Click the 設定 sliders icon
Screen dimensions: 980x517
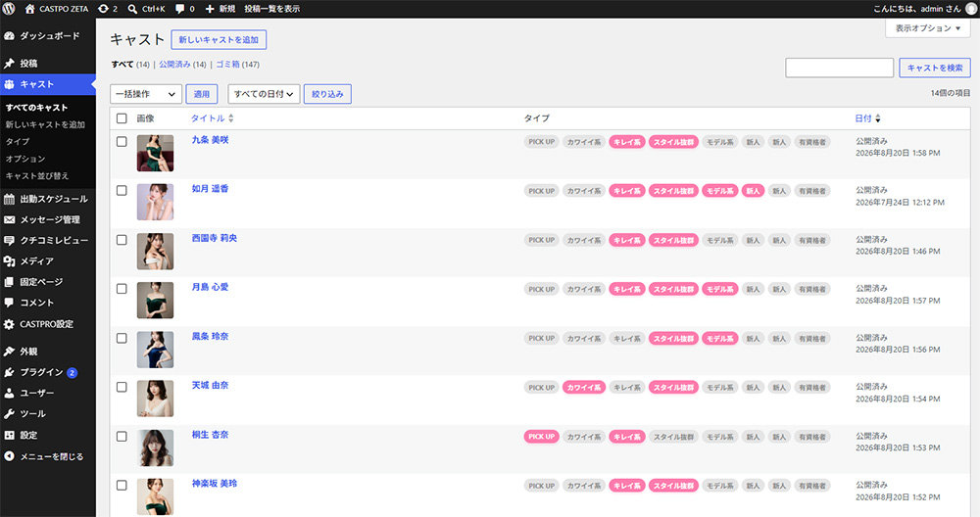coord(9,435)
